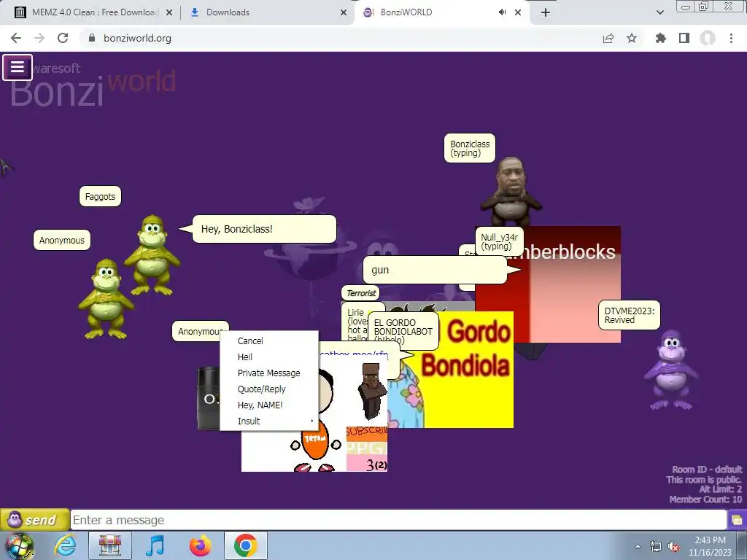747x560 pixels.
Task: Open the network tray icon
Action: tap(655, 547)
